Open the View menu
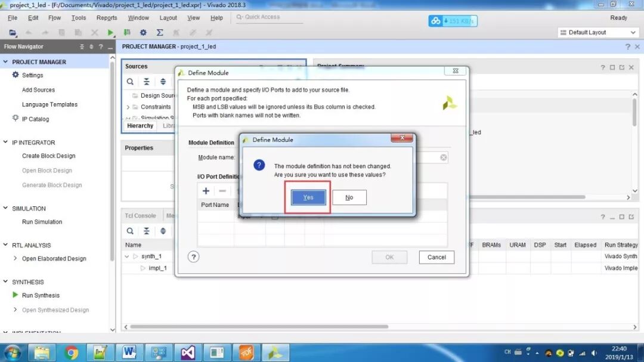The width and height of the screenshot is (644, 362). click(x=193, y=18)
